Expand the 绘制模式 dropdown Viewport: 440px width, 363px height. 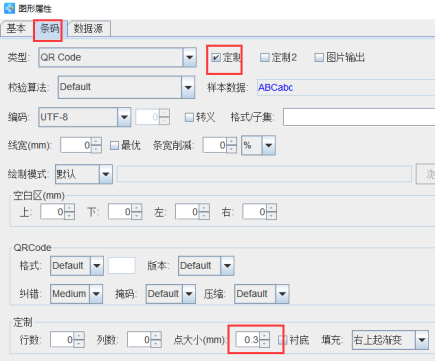coord(106,174)
